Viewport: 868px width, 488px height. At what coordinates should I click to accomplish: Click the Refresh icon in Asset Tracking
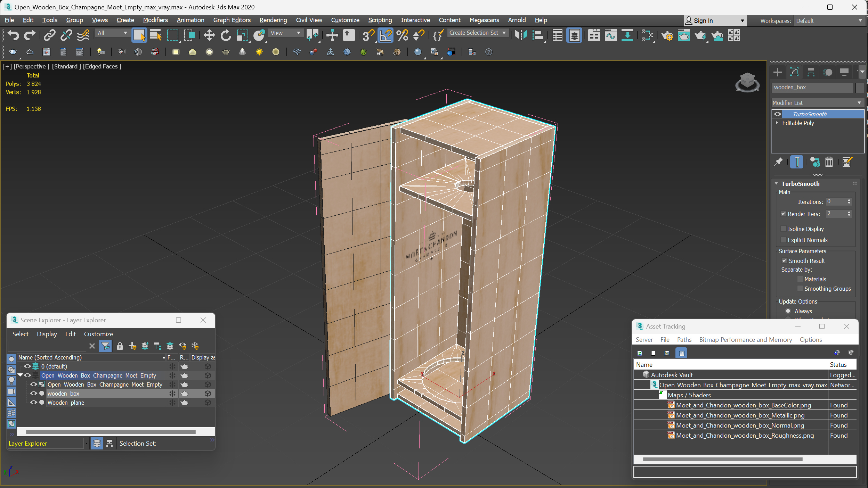click(640, 353)
